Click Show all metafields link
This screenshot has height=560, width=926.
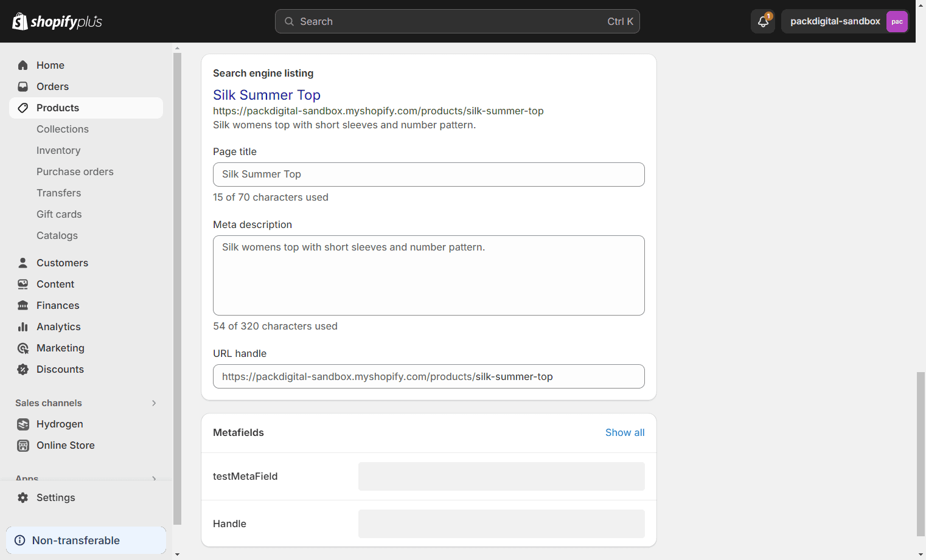624,432
